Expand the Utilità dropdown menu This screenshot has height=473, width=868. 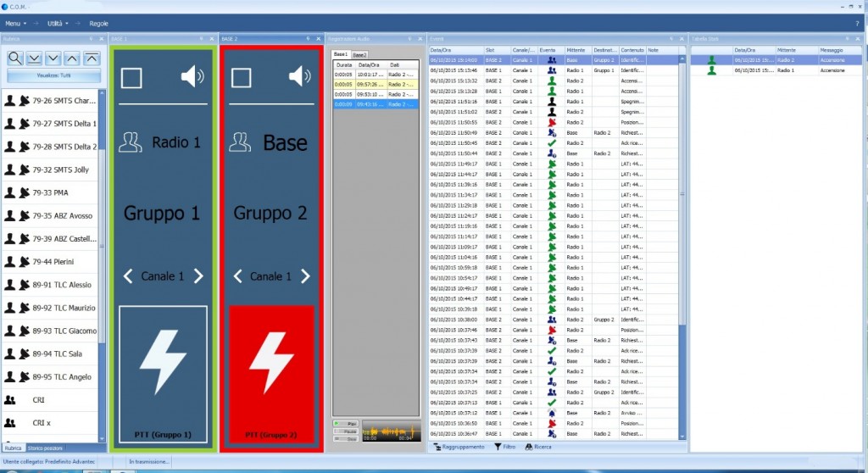[x=58, y=23]
